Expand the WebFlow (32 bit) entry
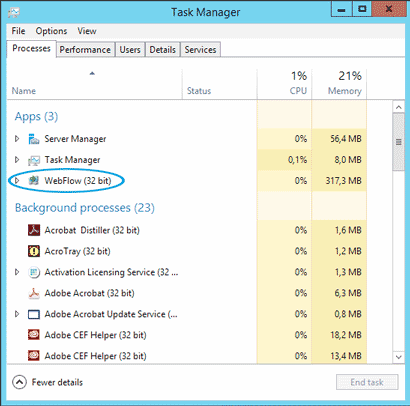 coord(17,181)
